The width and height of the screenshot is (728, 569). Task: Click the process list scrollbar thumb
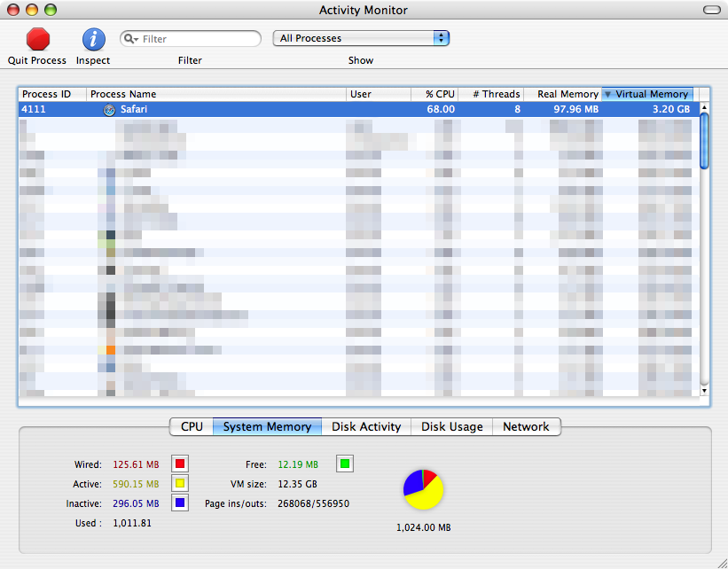[x=704, y=141]
